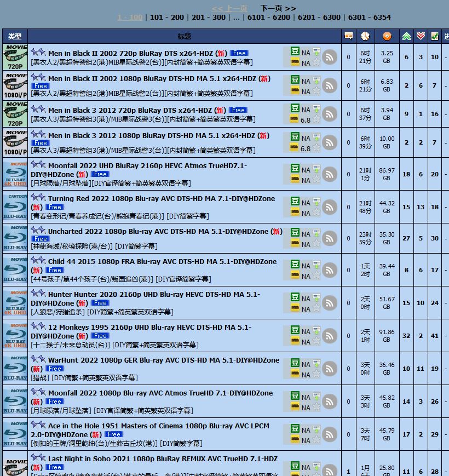Click the download icon in the WarHunt 2022 row
Viewport: 449px width, 476px height.
tap(316, 363)
